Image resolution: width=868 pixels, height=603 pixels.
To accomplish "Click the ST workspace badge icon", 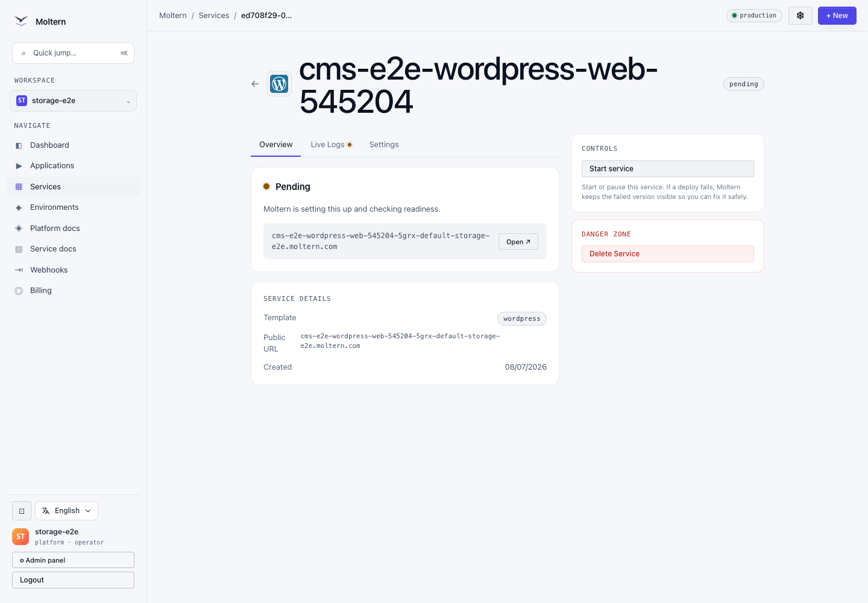I will click(22, 101).
